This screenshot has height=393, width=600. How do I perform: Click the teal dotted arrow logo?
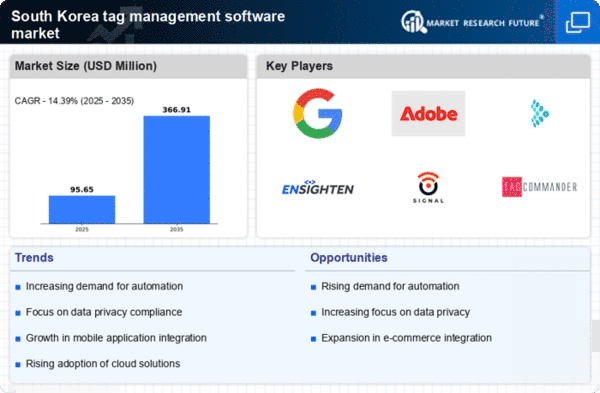coord(540,114)
